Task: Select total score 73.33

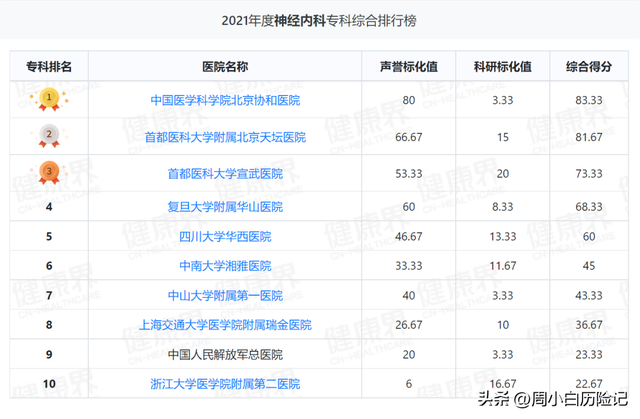Action: (x=589, y=174)
